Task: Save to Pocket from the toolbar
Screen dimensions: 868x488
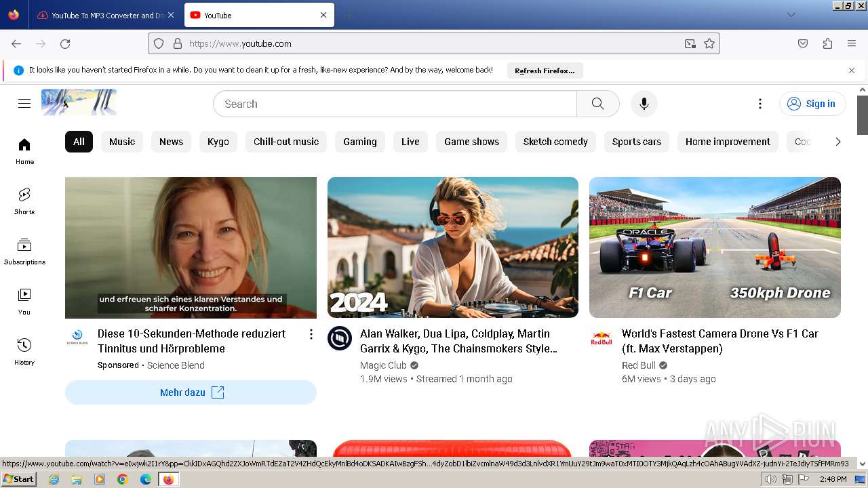Action: 803,43
